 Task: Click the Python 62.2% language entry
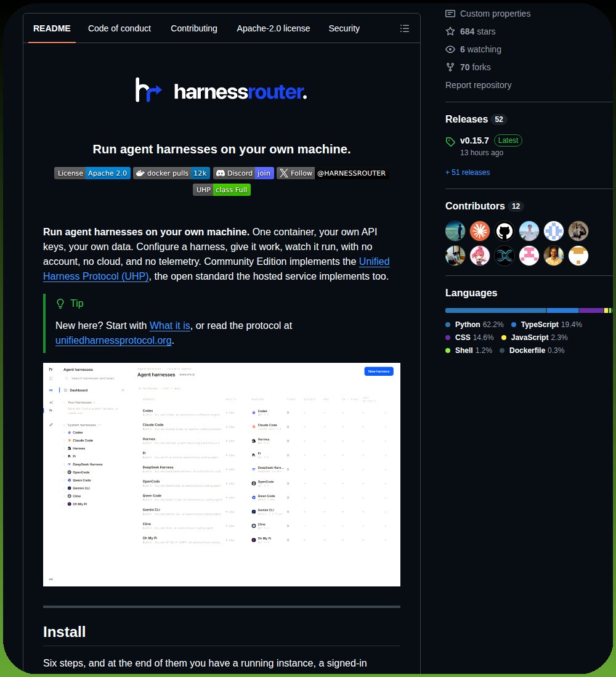tap(474, 324)
